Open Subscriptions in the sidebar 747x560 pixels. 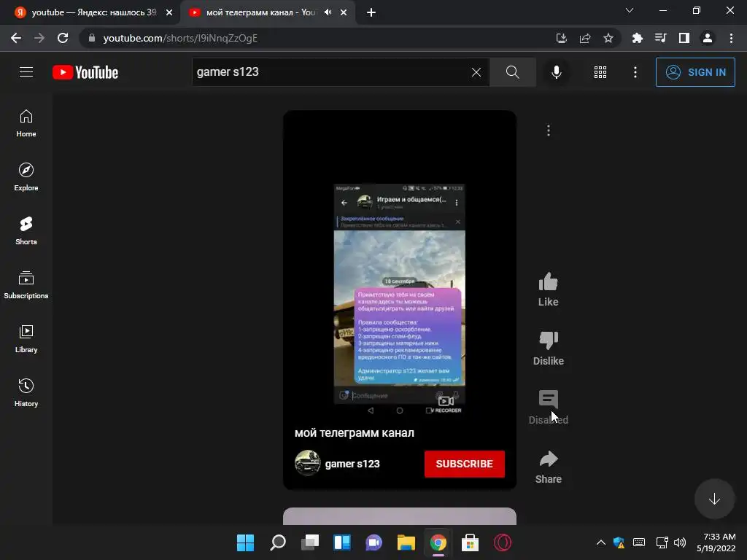[26, 285]
